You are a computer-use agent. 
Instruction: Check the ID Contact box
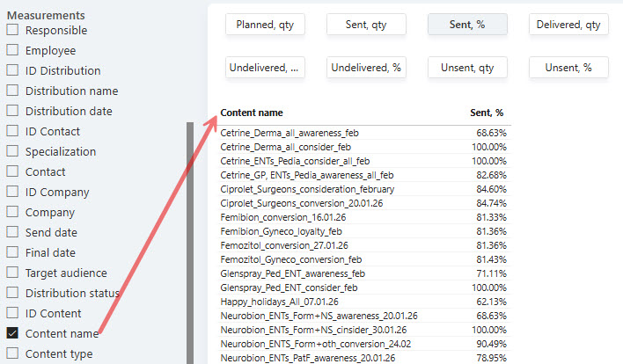click(x=12, y=131)
